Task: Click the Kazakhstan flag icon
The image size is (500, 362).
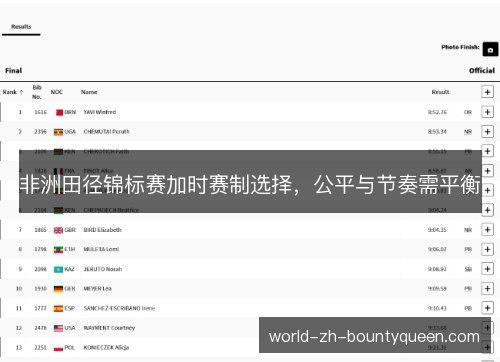Action: (58, 269)
